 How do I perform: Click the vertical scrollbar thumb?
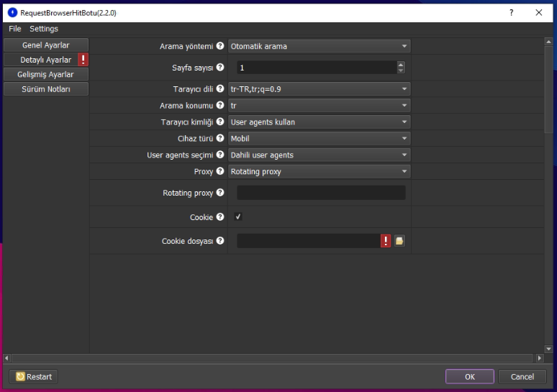click(548, 89)
